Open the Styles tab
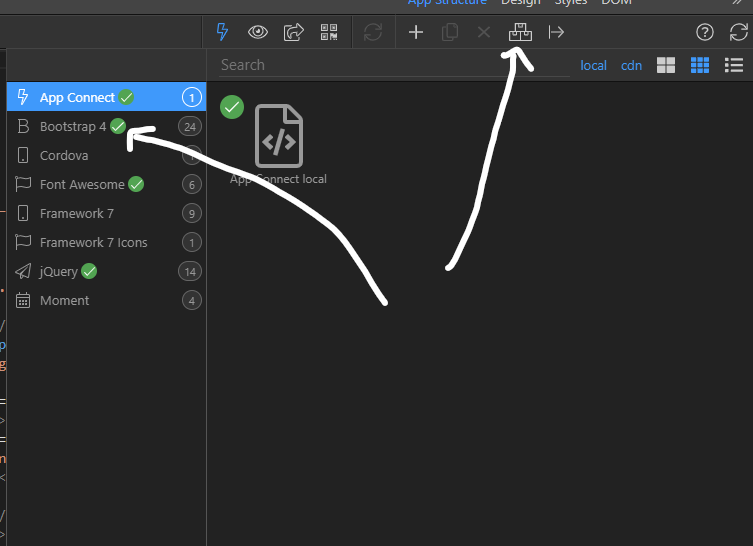The image size is (753, 546). (x=571, y=2)
